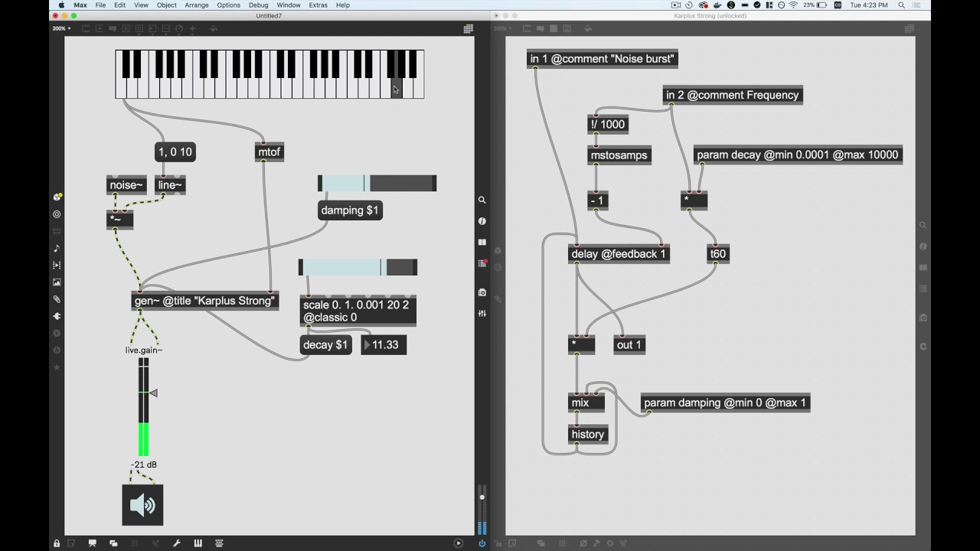This screenshot has height=551, width=980.
Task: Open the Arrange menu
Action: (x=197, y=5)
